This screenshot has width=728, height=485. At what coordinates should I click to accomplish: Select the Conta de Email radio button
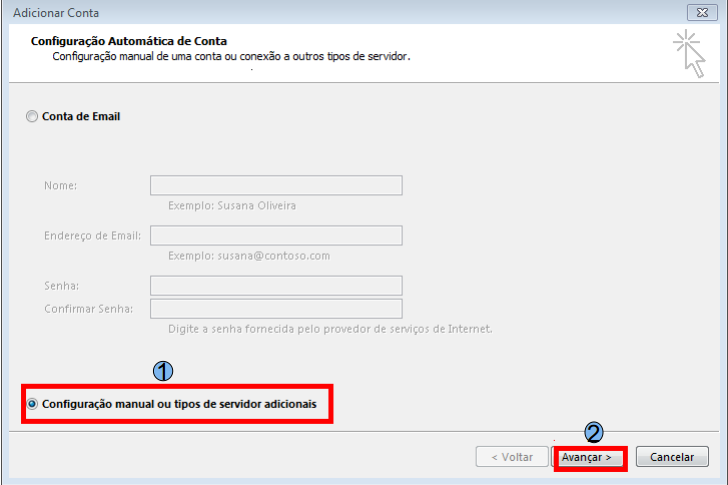coord(32,117)
